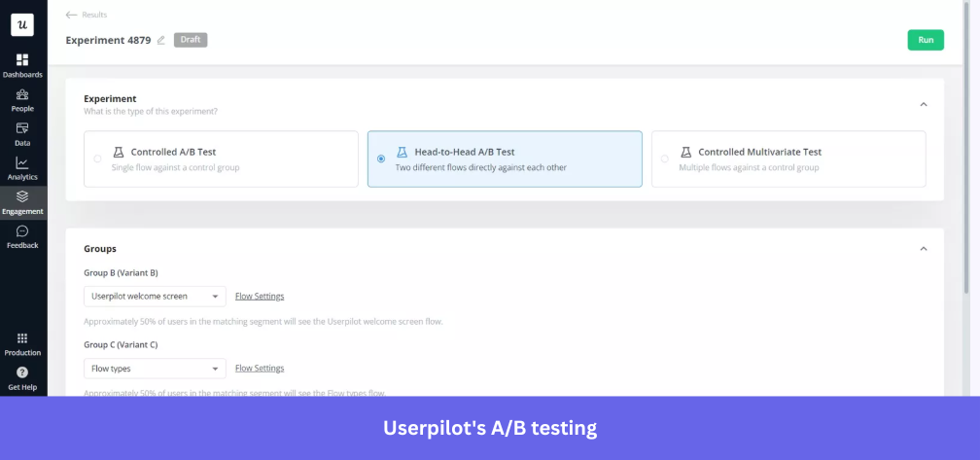
Task: Click 'Group B (Variant B)' label
Action: click(x=121, y=272)
